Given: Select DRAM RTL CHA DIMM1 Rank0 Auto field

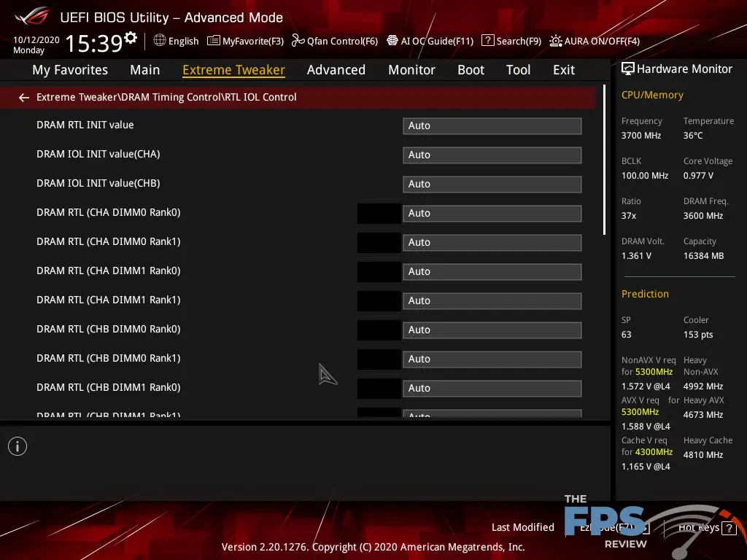Looking at the screenshot, I should tap(492, 271).
